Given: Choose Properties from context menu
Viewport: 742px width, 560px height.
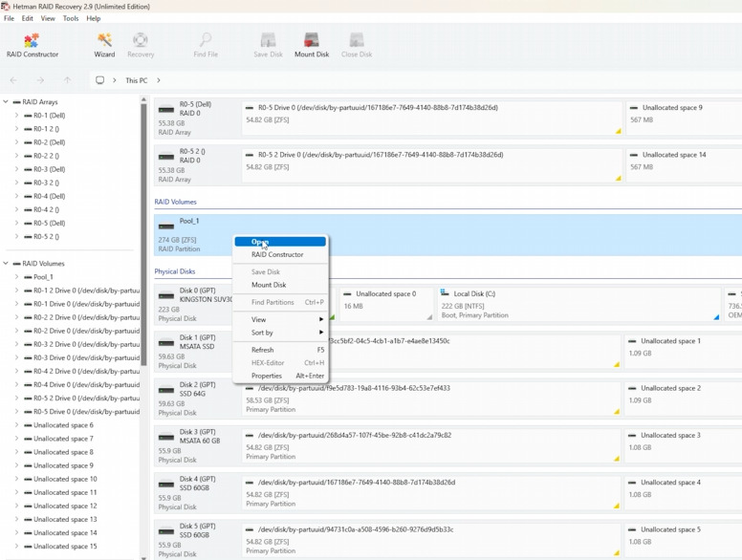Looking at the screenshot, I should pos(280,376).
